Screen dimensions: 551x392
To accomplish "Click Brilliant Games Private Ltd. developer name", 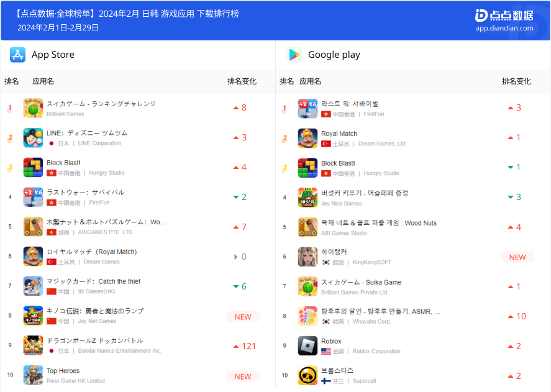I will (355, 292).
